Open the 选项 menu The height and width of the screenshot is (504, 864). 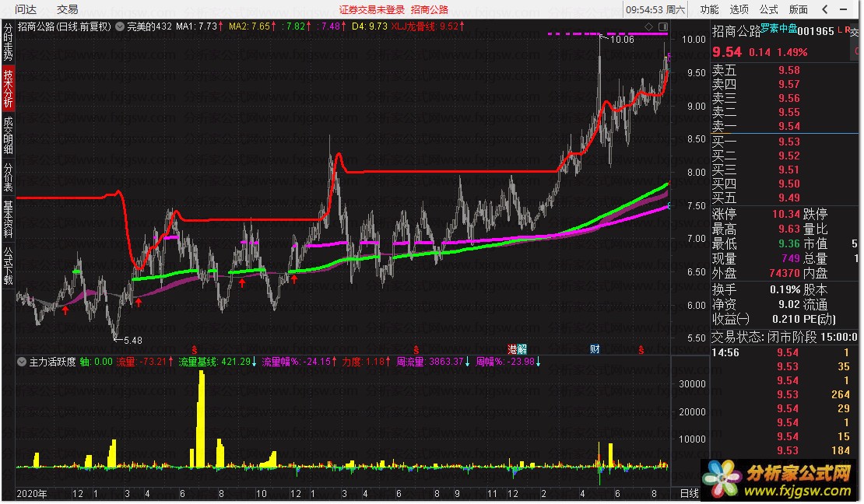click(739, 9)
